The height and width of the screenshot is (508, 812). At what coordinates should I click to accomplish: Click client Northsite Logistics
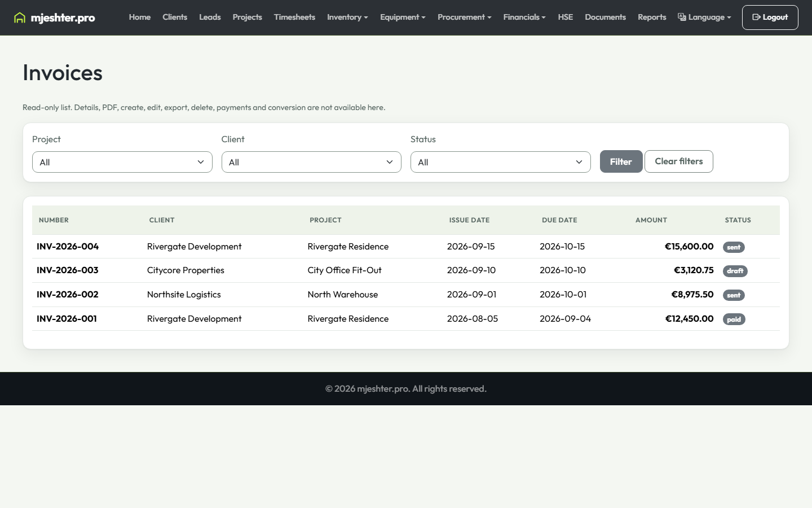point(184,295)
